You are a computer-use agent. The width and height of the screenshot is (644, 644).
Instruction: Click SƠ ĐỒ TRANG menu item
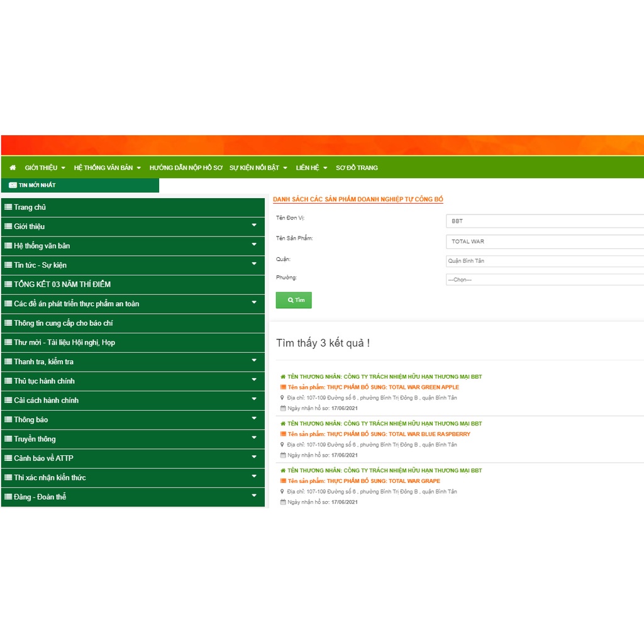357,168
